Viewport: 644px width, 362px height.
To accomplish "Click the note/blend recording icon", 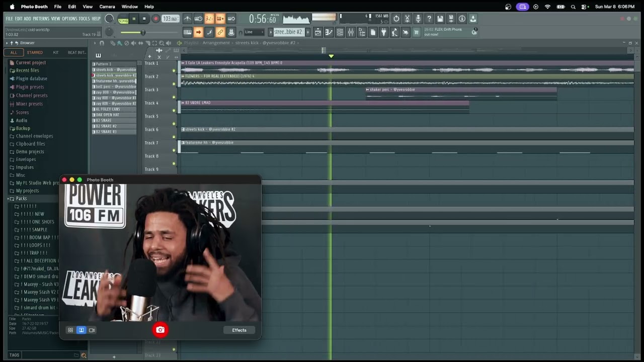I will (209, 32).
